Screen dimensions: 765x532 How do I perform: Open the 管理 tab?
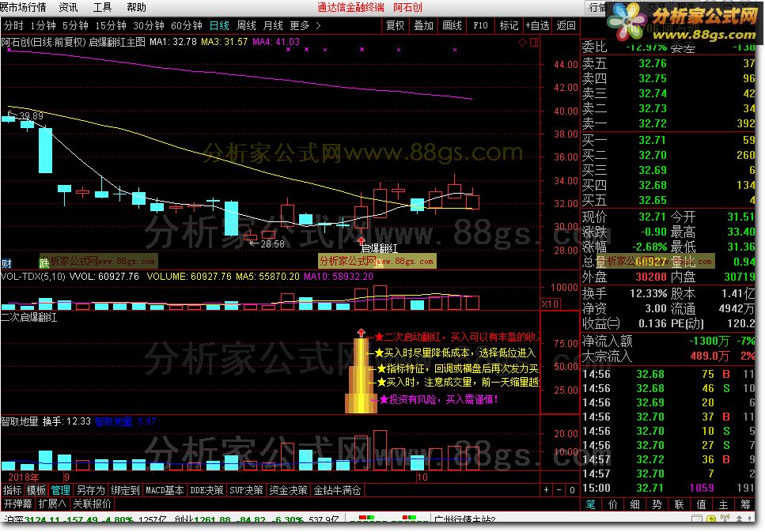(60, 490)
